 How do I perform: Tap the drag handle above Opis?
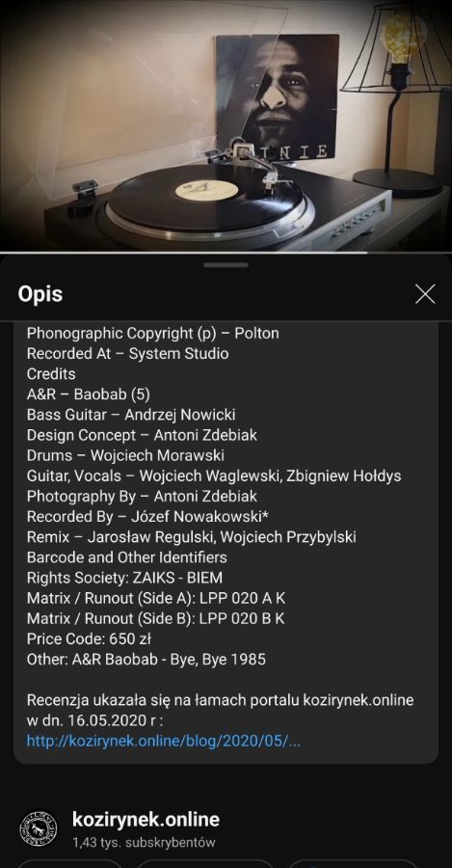pyautogui.click(x=226, y=265)
